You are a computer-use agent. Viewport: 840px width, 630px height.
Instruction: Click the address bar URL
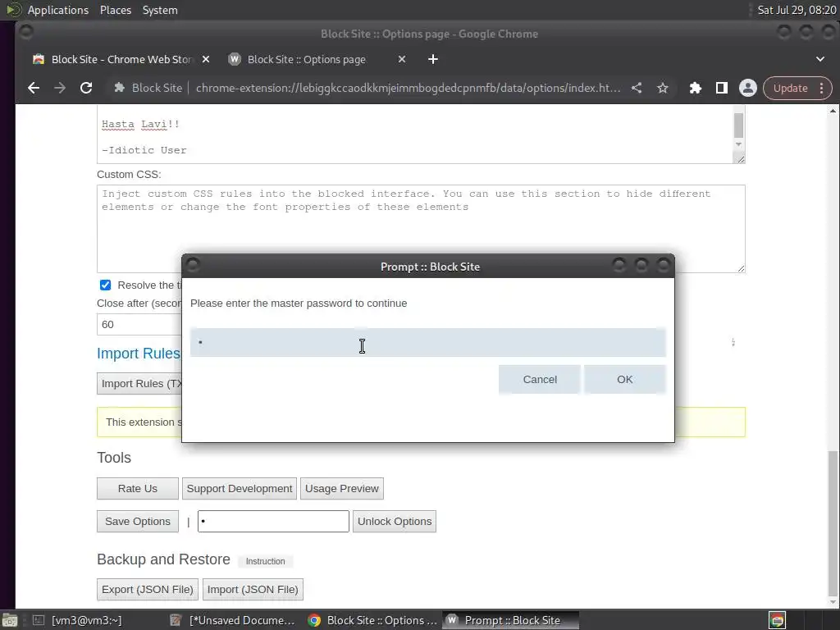tap(409, 88)
